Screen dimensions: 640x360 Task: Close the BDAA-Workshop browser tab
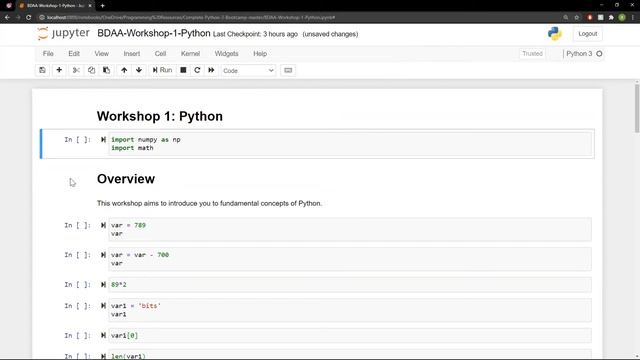(90, 6)
